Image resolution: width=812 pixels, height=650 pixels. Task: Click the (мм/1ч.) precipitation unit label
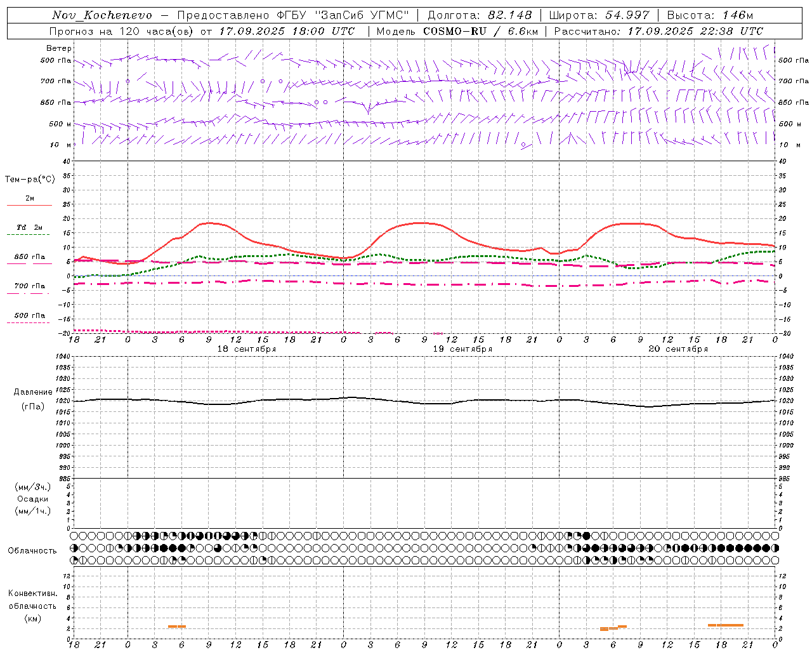tap(33, 511)
